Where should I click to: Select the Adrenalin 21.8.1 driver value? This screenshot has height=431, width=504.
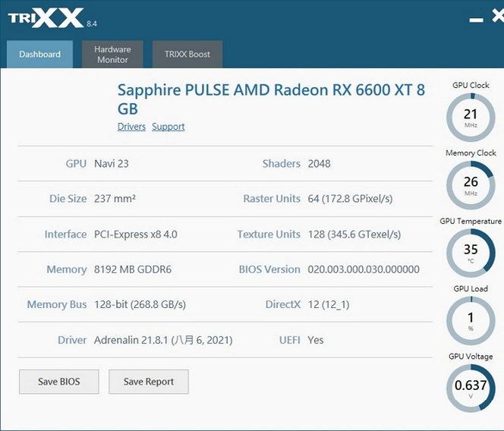click(x=163, y=340)
